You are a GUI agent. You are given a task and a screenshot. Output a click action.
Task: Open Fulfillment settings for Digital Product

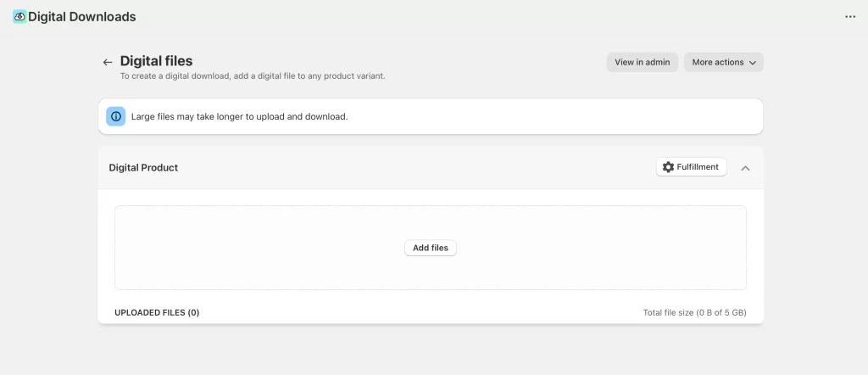[x=691, y=167]
